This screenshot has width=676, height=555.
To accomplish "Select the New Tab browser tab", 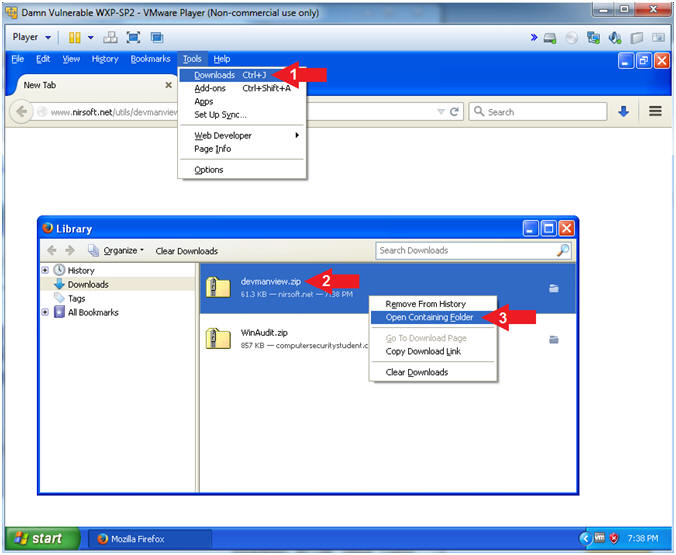I will tap(94, 85).
